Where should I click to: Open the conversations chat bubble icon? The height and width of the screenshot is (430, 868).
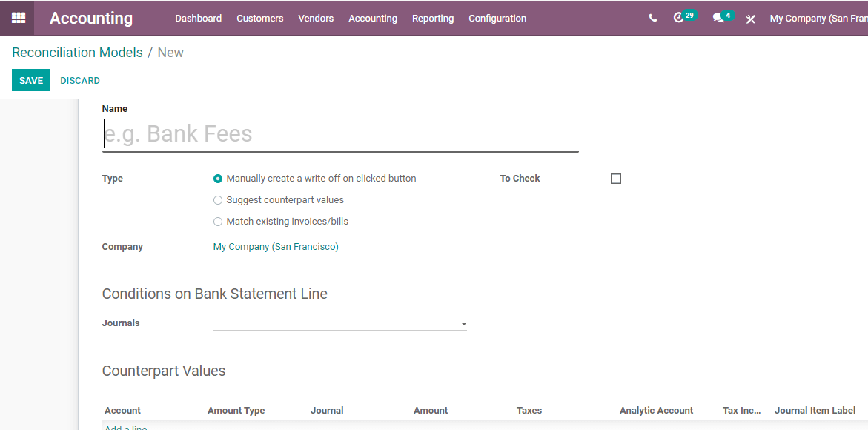pyautogui.click(x=718, y=18)
